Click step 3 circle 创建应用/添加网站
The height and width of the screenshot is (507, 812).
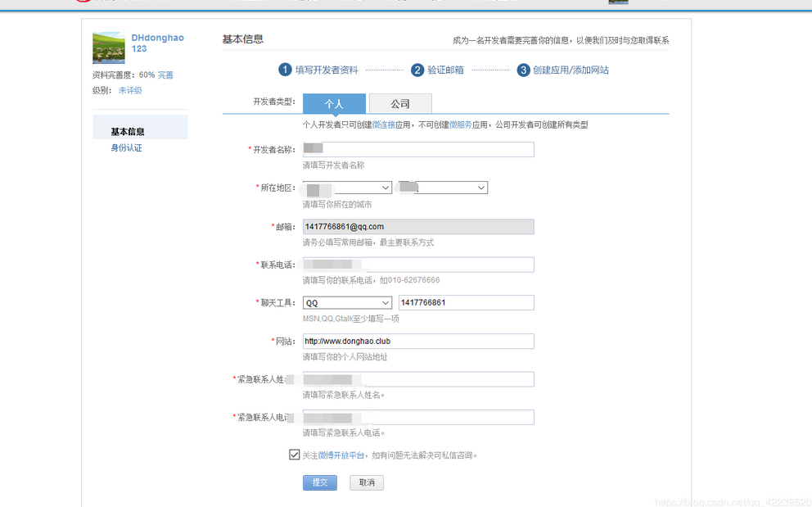[x=524, y=70]
